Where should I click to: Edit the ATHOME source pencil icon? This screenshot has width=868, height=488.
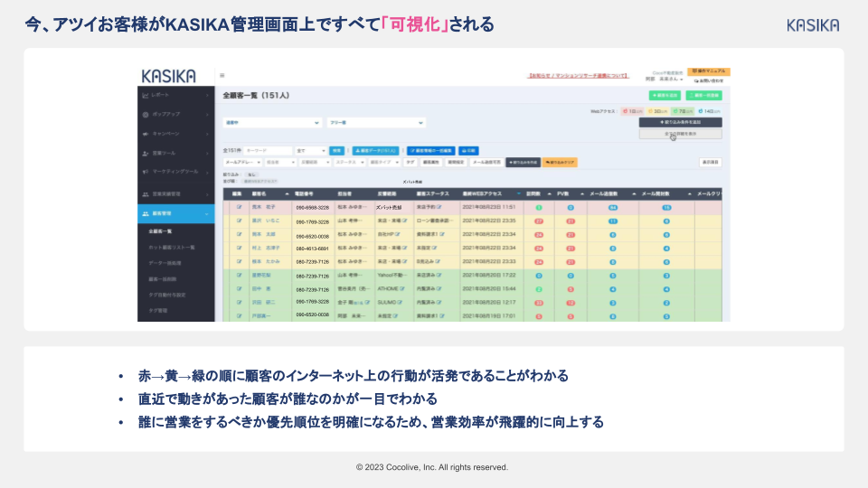401,289
